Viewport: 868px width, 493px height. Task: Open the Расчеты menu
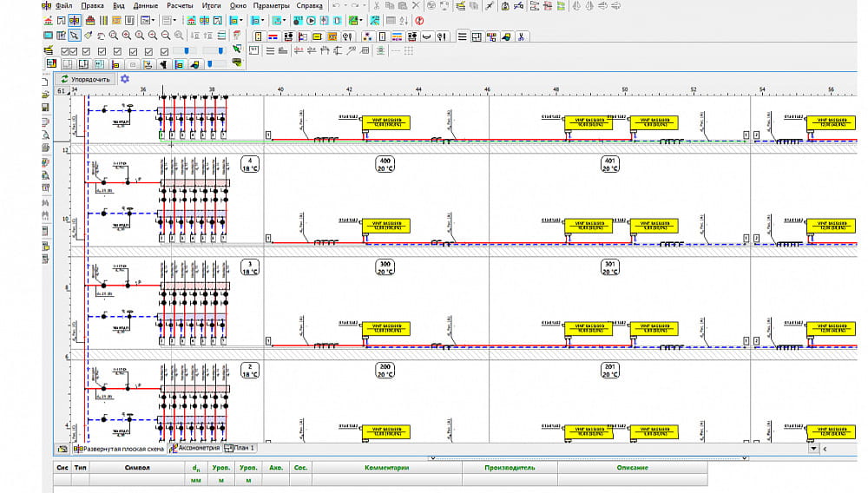click(x=180, y=5)
